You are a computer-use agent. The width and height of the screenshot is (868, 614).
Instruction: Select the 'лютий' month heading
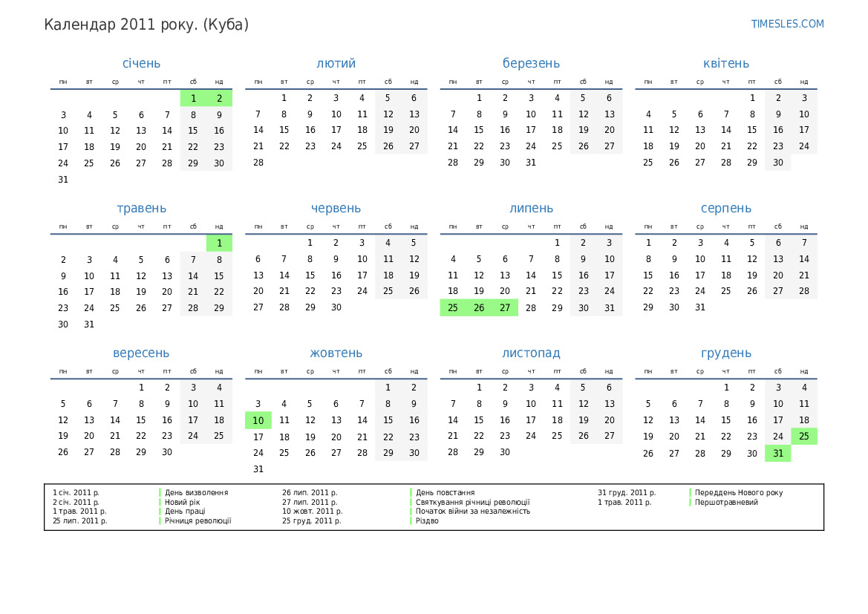tap(336, 63)
